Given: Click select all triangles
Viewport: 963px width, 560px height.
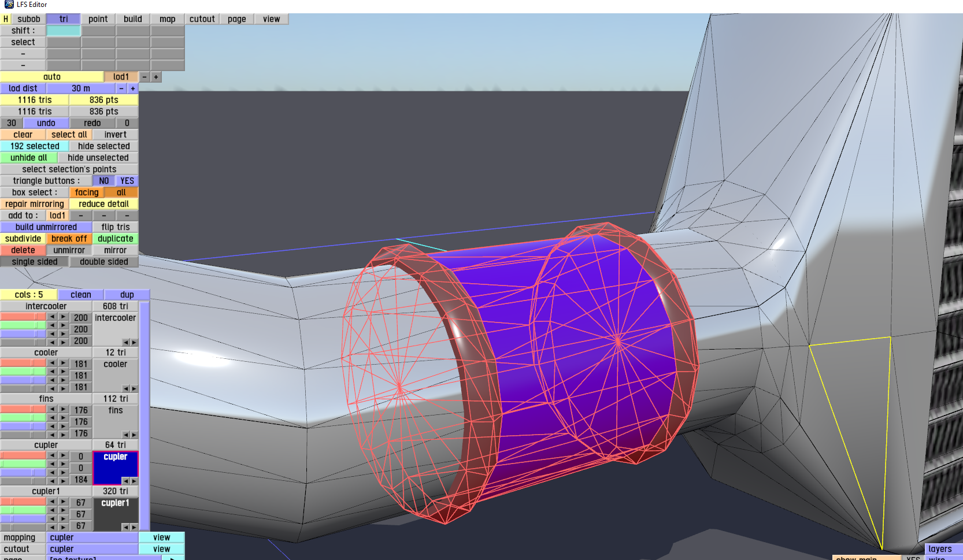Looking at the screenshot, I should [x=69, y=135].
